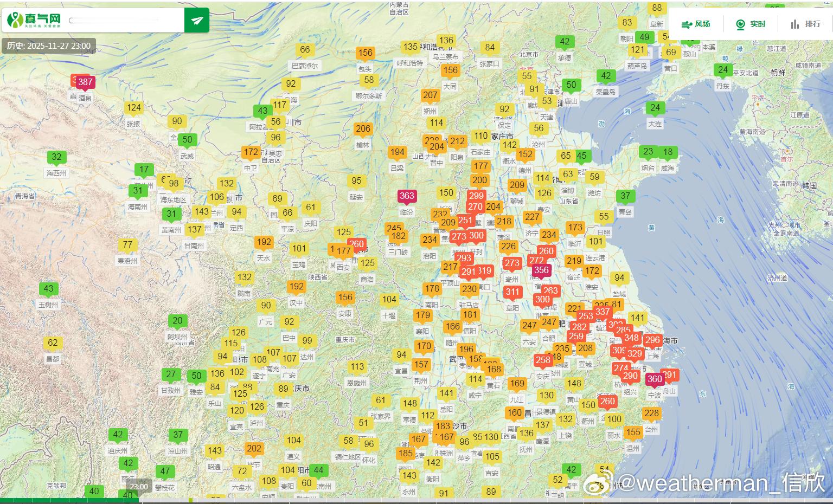Click the 50 marker at 唐山
This screenshot has height=504, width=833.
[x=571, y=85]
